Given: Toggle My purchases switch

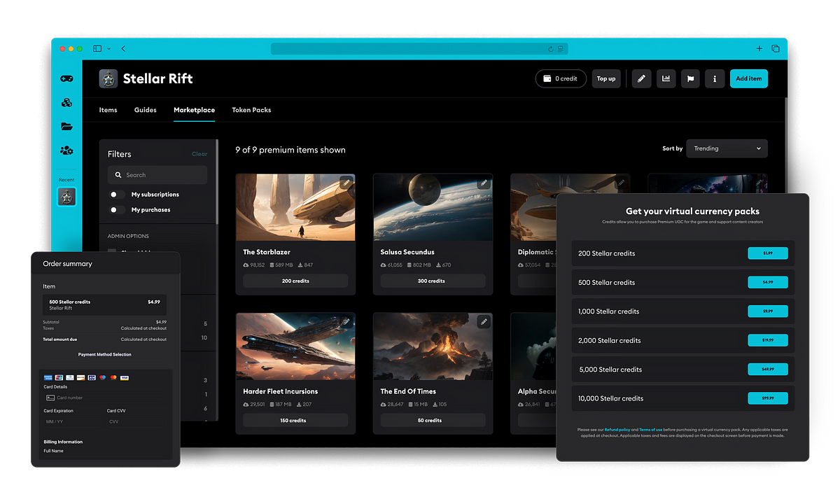Looking at the screenshot, I should coord(118,210).
